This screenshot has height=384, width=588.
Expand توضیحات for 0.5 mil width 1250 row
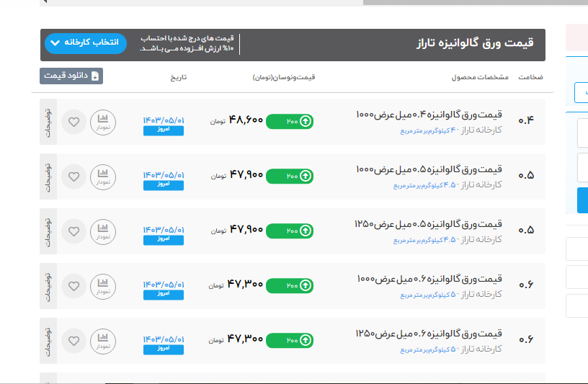(x=48, y=231)
